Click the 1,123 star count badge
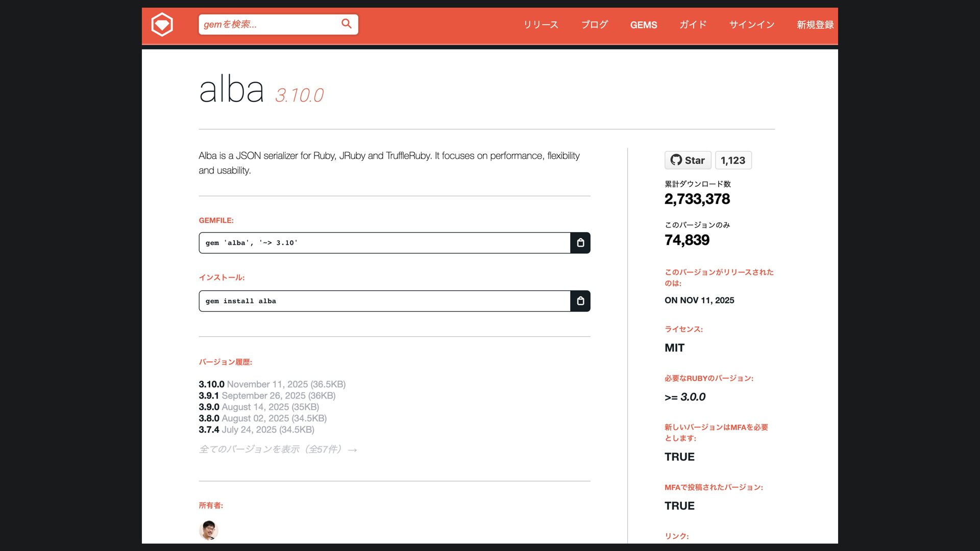Image resolution: width=980 pixels, height=551 pixels. click(733, 160)
